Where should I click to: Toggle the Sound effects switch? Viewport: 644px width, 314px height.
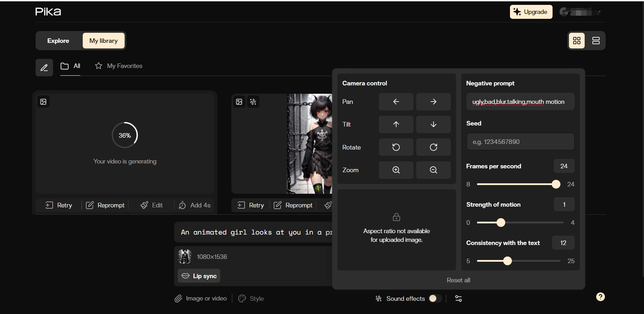[x=435, y=299]
